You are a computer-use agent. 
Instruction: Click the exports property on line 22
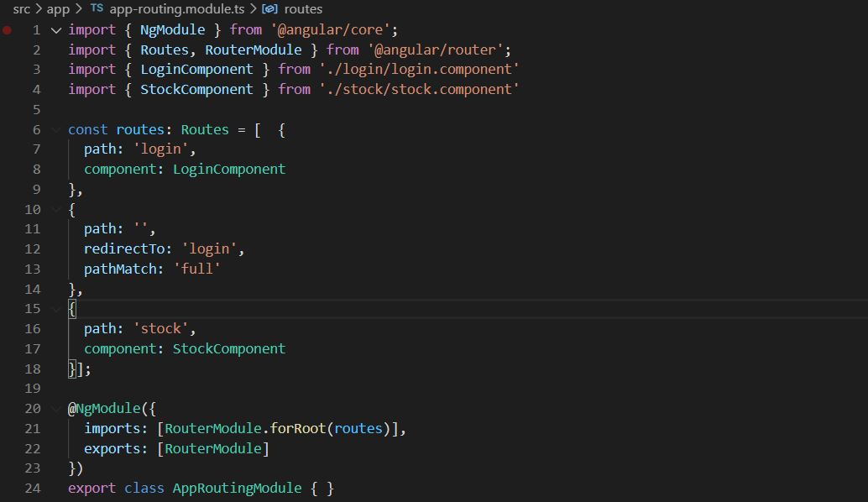pyautogui.click(x=112, y=449)
